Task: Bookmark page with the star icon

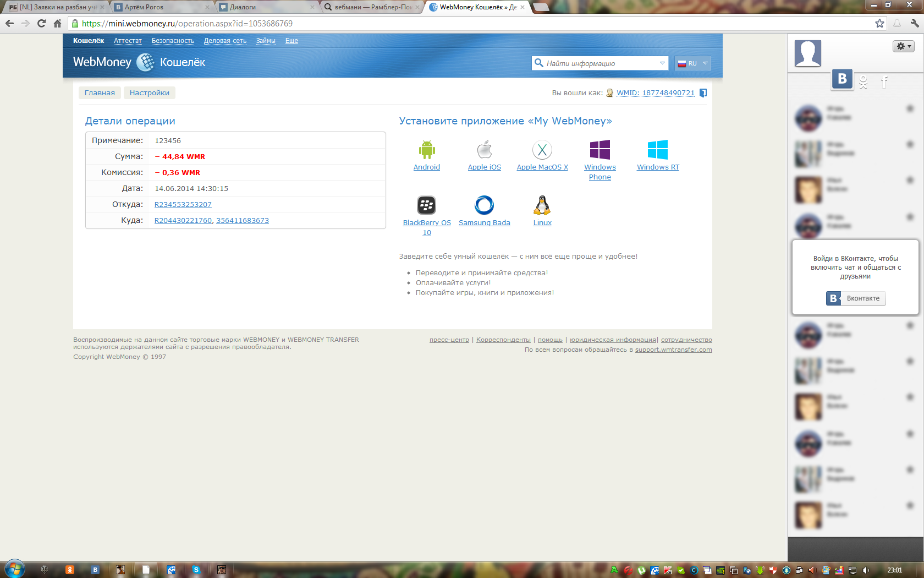Action: tap(879, 23)
